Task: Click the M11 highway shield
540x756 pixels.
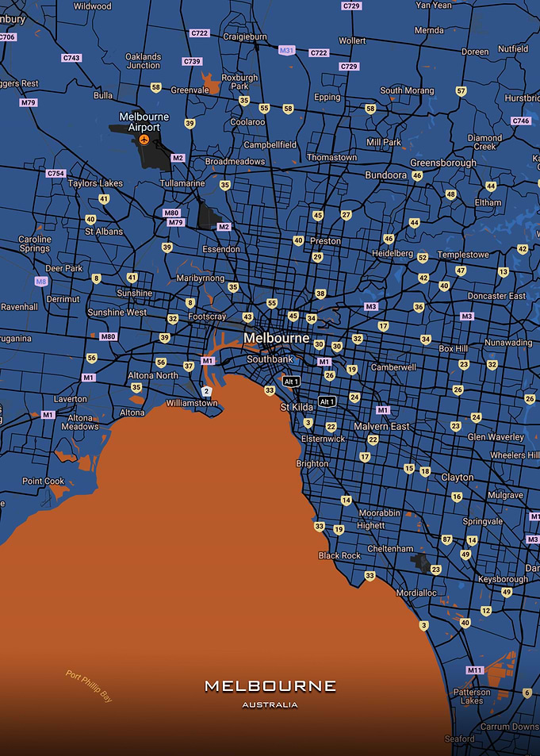Action: [x=475, y=670]
